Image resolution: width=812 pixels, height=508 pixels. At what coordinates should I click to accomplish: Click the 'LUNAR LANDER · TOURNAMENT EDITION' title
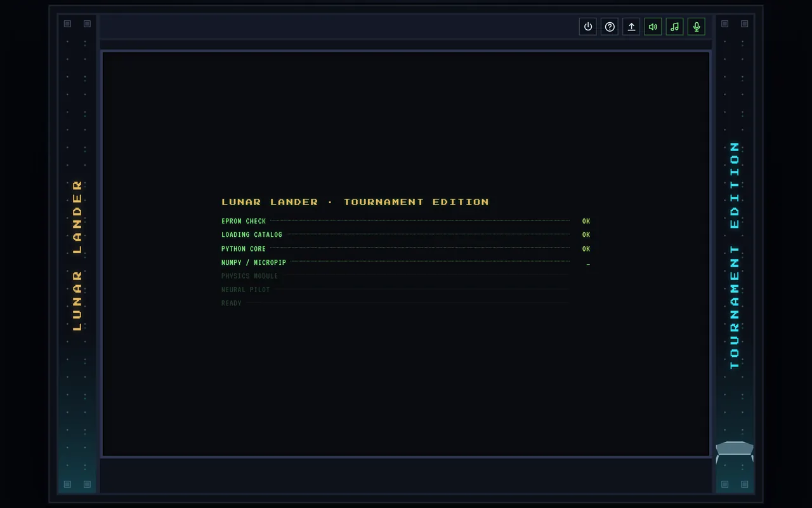click(x=355, y=202)
